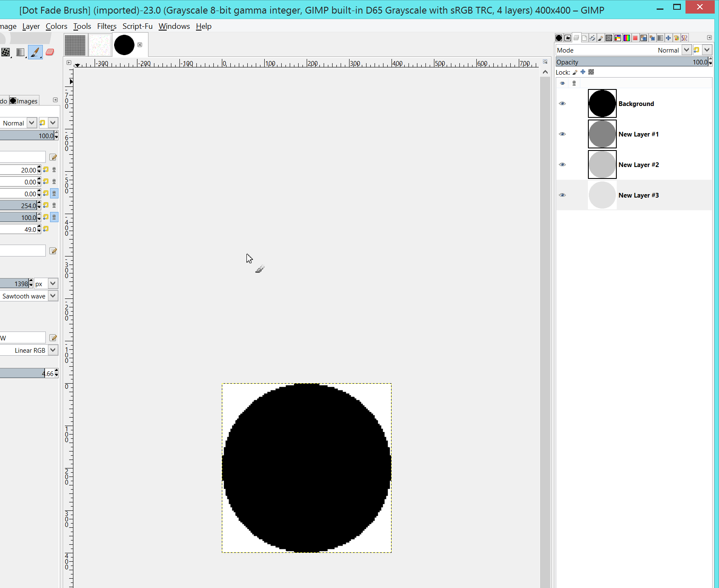Viewport: 719px width, 588px height.
Task: Switch to the Paths dialog tab
Action: 593,38
